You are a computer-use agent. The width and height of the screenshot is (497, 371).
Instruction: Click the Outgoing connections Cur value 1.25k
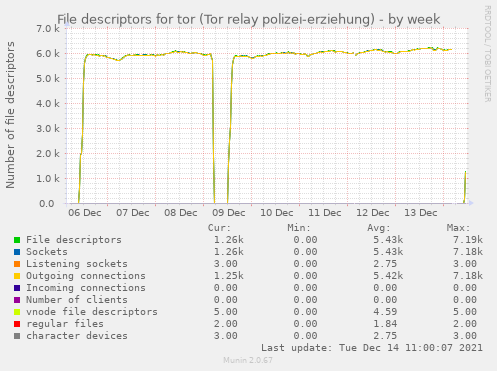[229, 276]
